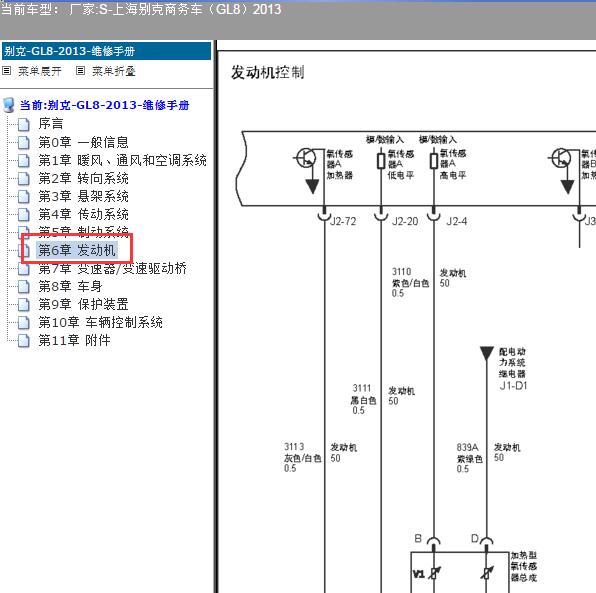The image size is (596, 593).
Task: Click 菜单折叠 to collapse the menu
Action: pyautogui.click(x=114, y=71)
